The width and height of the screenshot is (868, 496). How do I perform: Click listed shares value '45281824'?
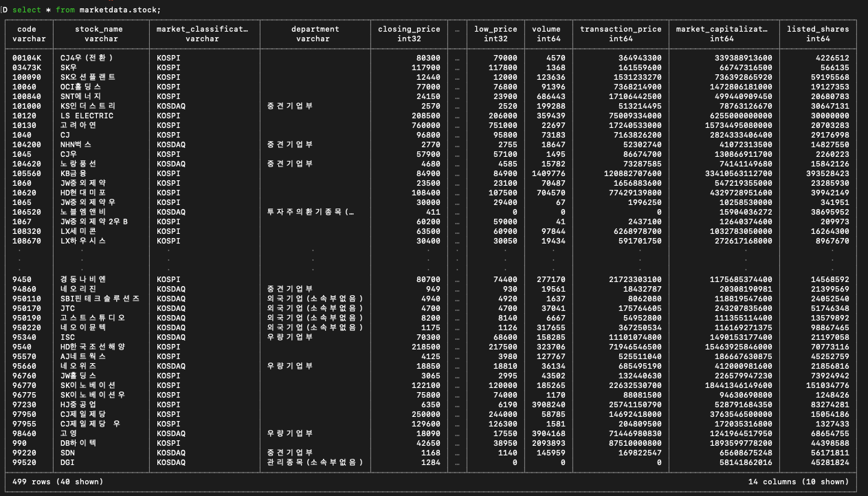pos(830,462)
